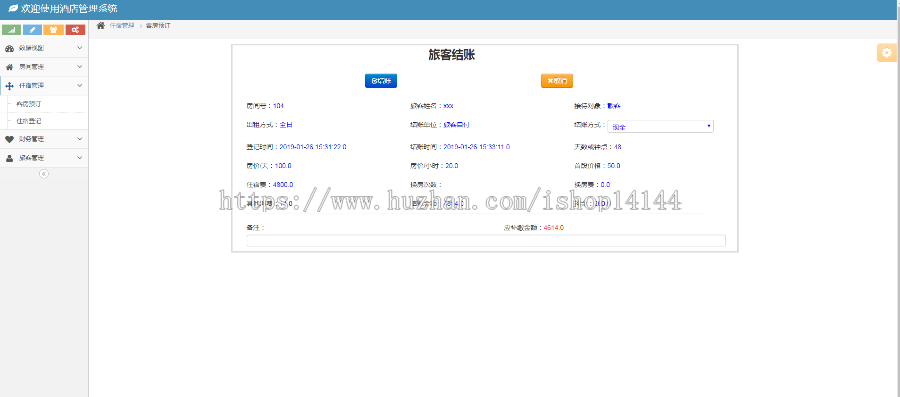Click the heart icon for finance management
Screen dimensions: 900x397
coord(9,139)
